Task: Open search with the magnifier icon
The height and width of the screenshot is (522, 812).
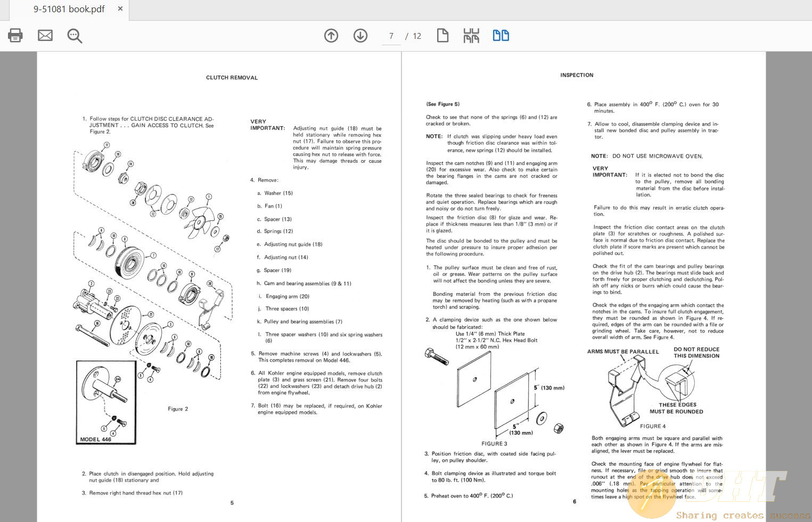Action: coord(75,36)
